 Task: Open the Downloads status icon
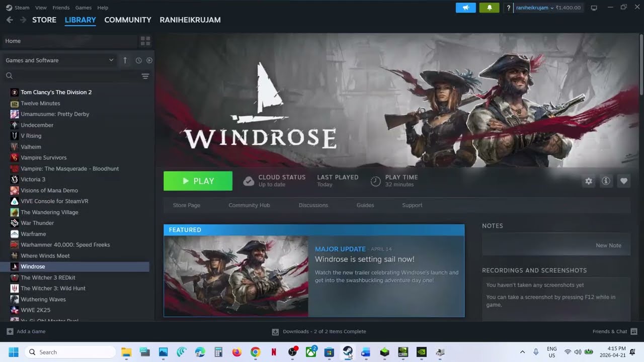click(275, 332)
